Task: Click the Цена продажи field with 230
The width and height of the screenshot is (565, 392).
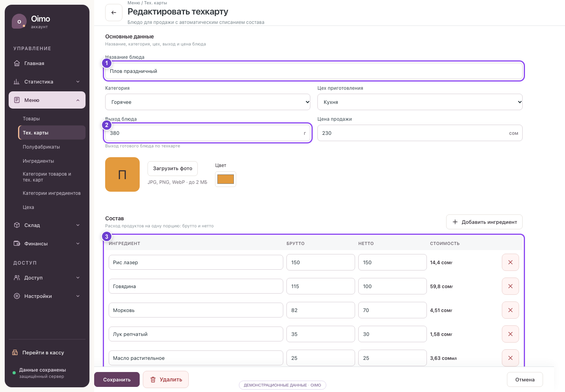Action: [420, 133]
